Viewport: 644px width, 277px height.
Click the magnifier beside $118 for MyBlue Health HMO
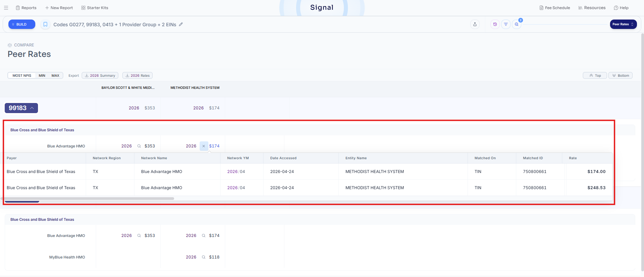204,257
